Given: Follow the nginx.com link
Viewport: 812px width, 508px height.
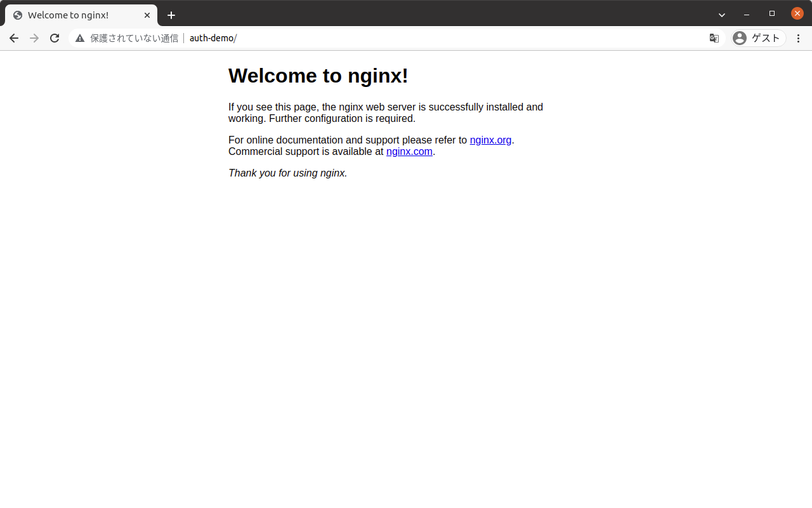Looking at the screenshot, I should click(x=409, y=152).
